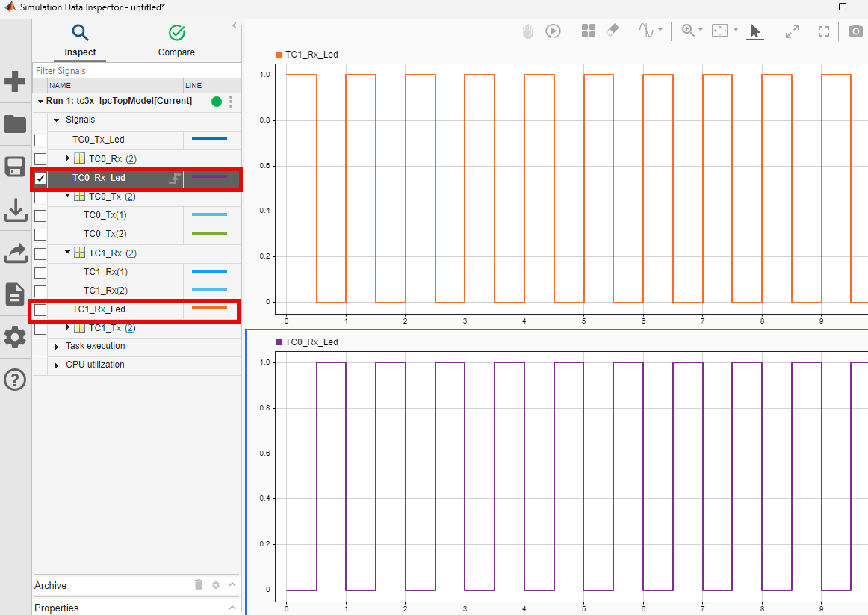
Task: Click the orange TC1_Rx_Led line color swatch
Action: (209, 308)
